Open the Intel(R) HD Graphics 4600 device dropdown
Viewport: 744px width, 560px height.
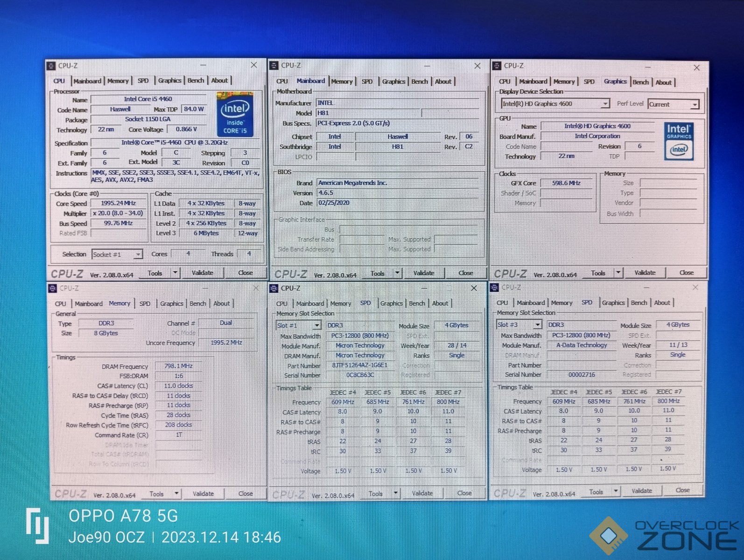555,104
